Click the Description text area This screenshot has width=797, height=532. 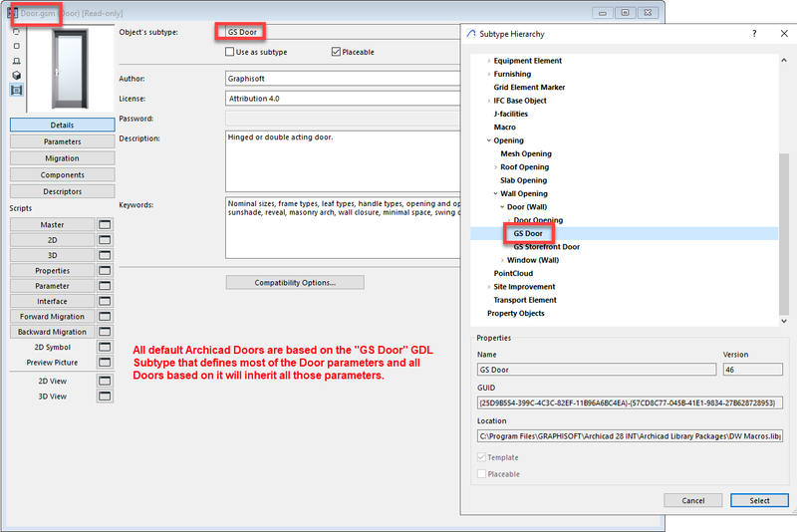[x=343, y=161]
